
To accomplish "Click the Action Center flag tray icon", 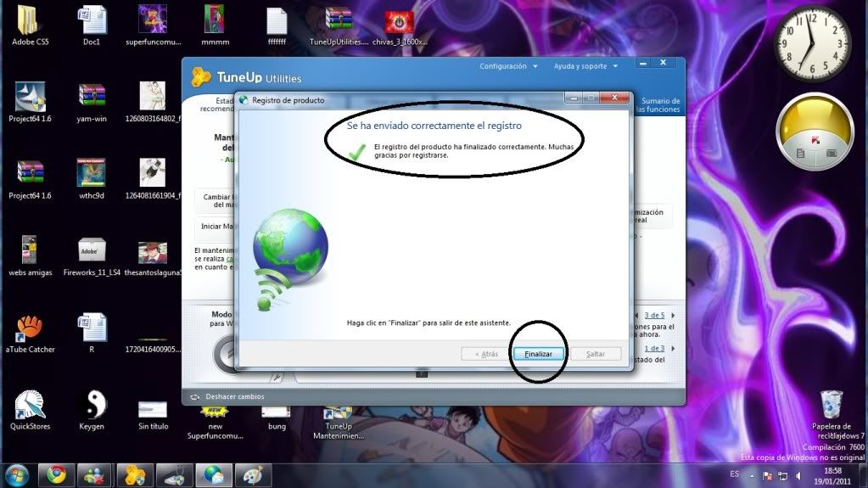I will click(767, 475).
